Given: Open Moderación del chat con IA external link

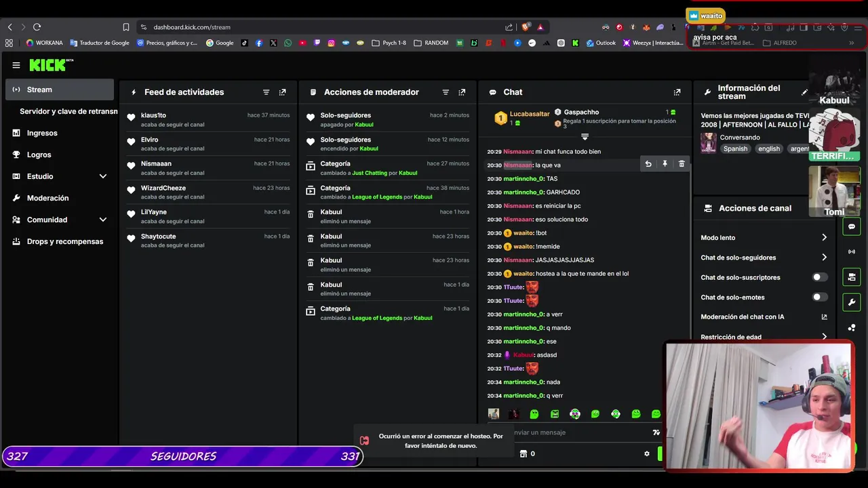Looking at the screenshot, I should (x=824, y=317).
